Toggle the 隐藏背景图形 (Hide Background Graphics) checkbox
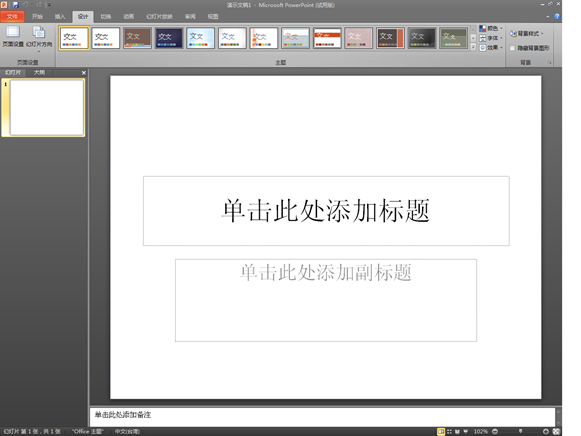This screenshot has width=581, height=436. click(x=512, y=48)
